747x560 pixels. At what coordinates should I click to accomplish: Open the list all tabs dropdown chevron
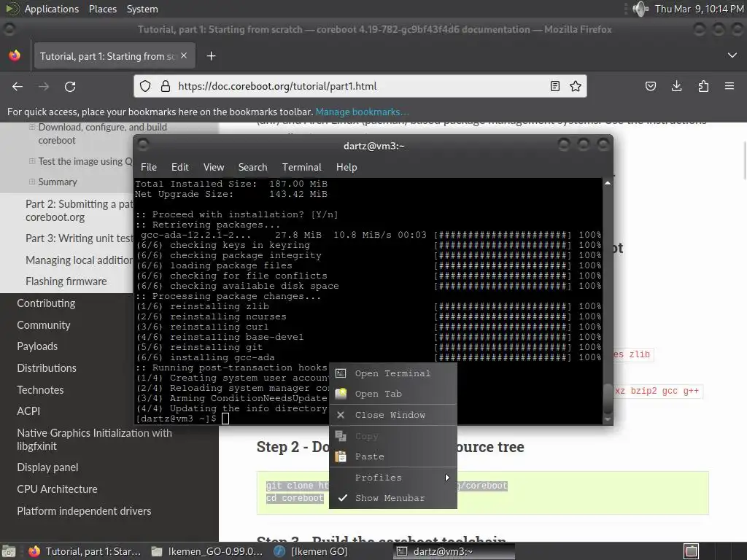coord(732,55)
